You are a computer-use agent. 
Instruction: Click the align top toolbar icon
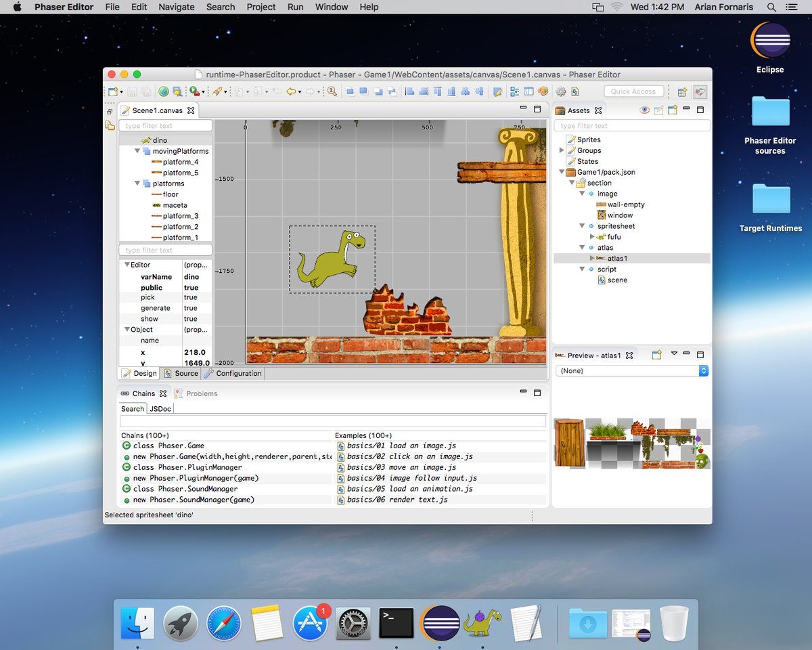coord(437,91)
